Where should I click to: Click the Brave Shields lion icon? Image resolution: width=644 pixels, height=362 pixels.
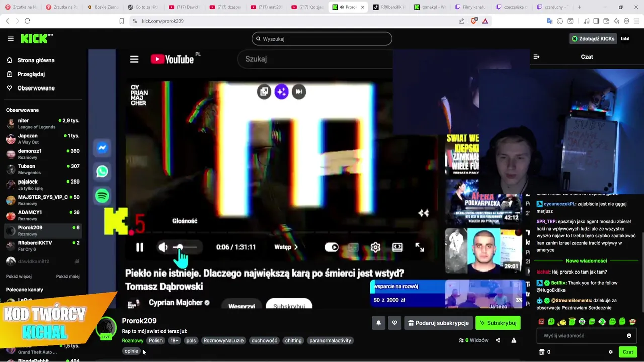[474, 21]
